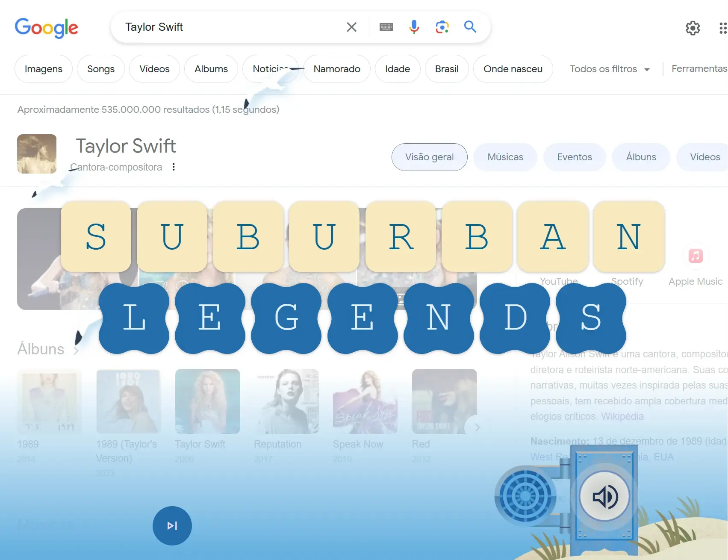The width and height of the screenshot is (728, 560).
Task: Select the Songs filter chip
Action: coord(101,69)
